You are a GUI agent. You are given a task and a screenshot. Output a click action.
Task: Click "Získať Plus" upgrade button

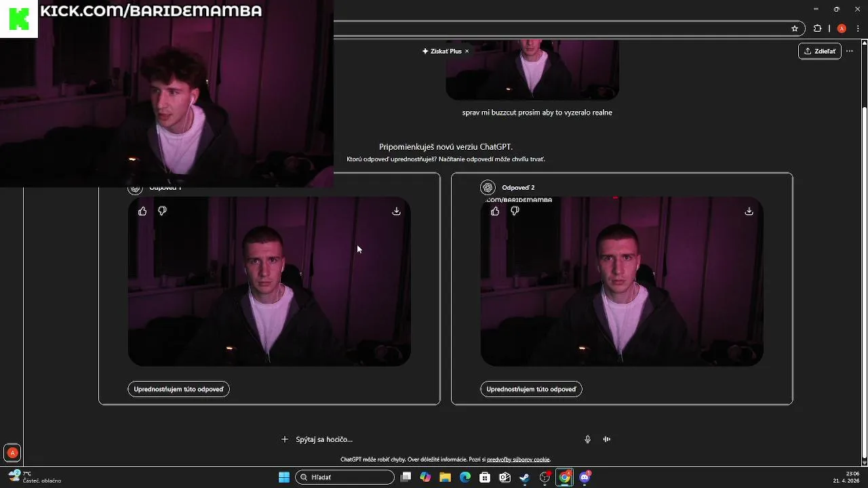tap(441, 51)
